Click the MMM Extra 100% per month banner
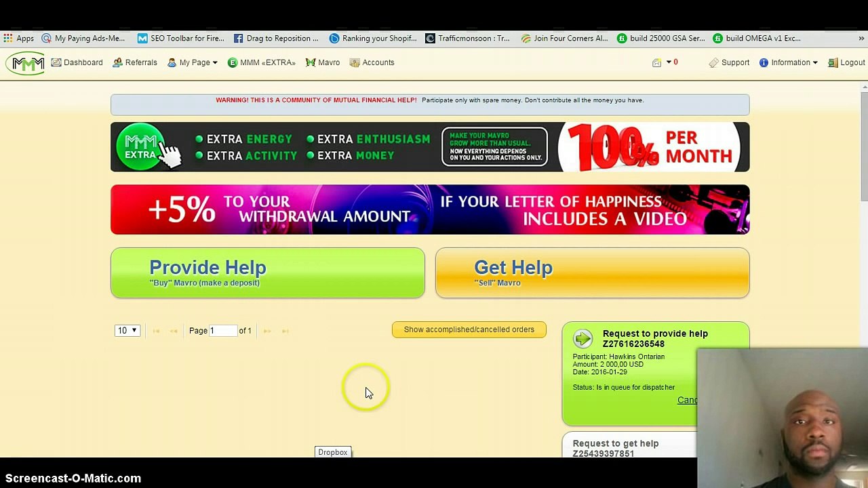This screenshot has height=488, width=868. [430, 147]
